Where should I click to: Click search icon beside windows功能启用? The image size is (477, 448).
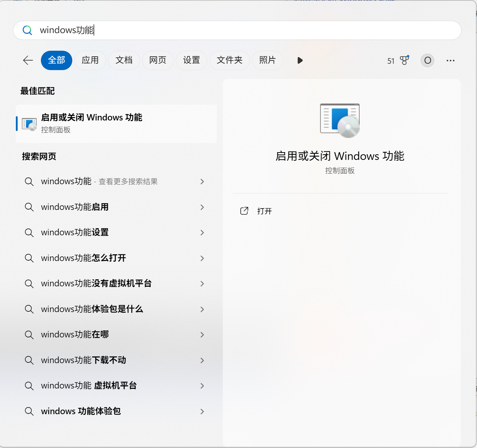pyautogui.click(x=29, y=207)
